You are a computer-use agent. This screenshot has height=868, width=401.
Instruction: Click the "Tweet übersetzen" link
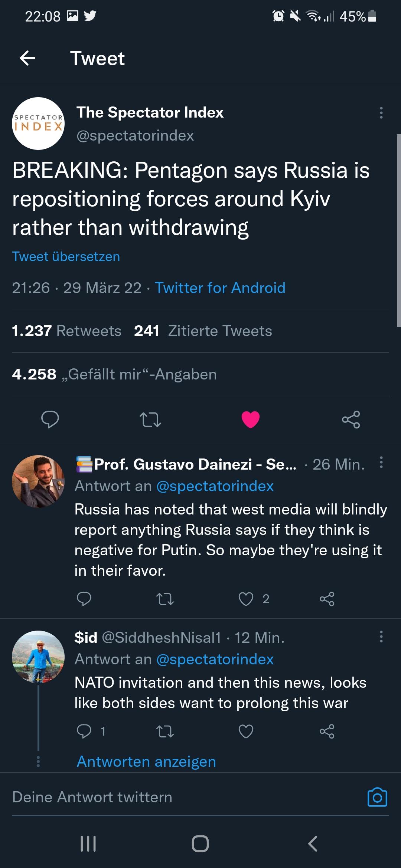66,256
